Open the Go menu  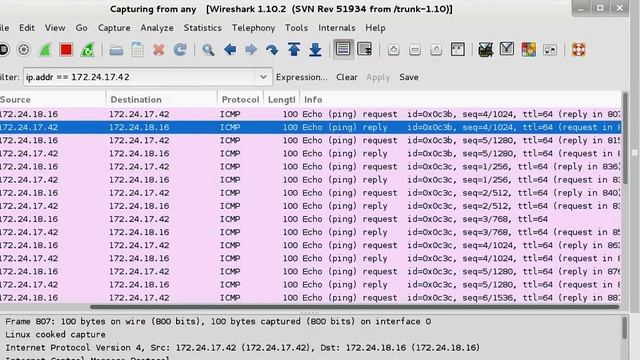coord(81,28)
